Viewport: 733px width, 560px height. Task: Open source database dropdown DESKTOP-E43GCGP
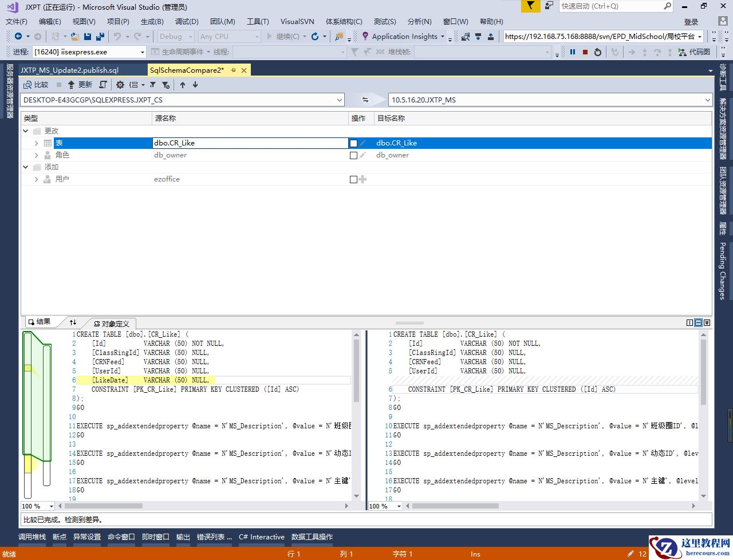[340, 100]
